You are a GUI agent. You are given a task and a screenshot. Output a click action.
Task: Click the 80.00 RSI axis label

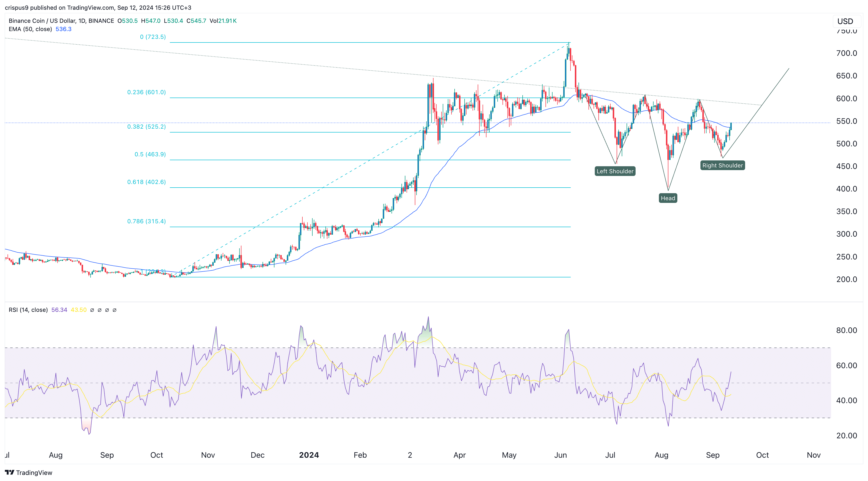click(846, 330)
